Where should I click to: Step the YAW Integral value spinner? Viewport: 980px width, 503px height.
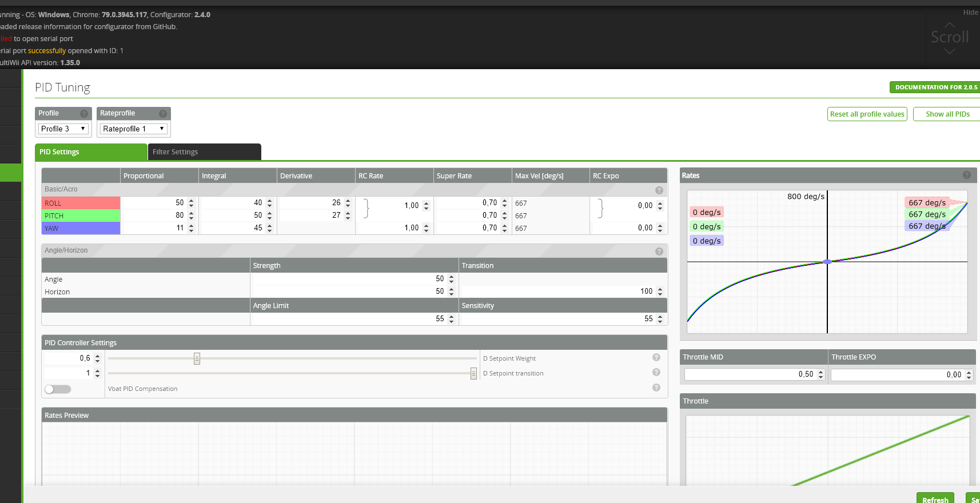point(269,228)
